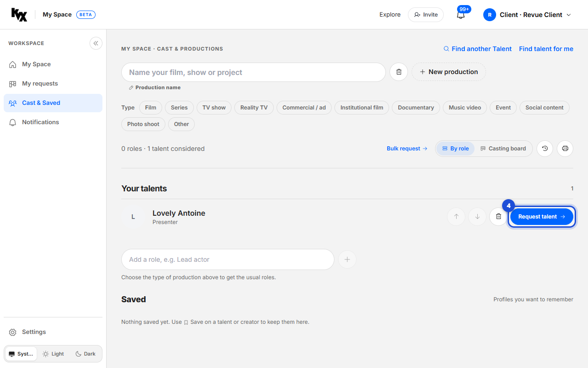Screen dimensions: 588x368
Task: Create a New production
Action: [449, 72]
